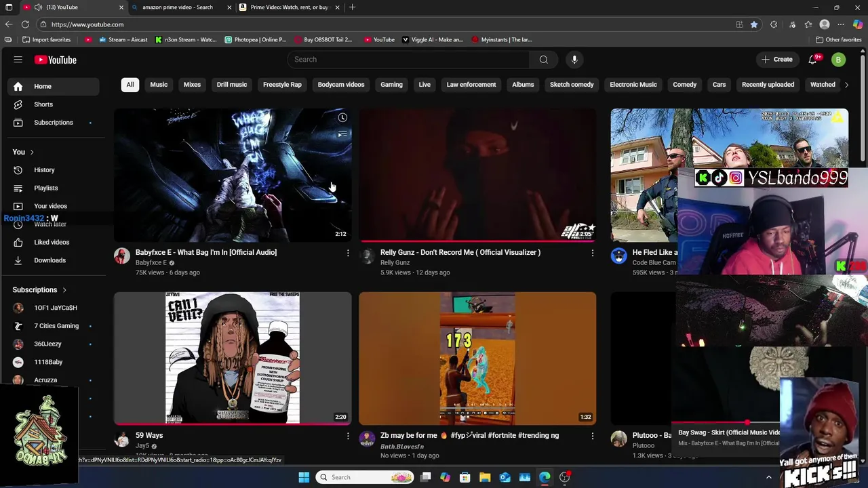Image resolution: width=868 pixels, height=488 pixels.
Task: Open the 59 Ways video thumbnail
Action: tap(233, 358)
